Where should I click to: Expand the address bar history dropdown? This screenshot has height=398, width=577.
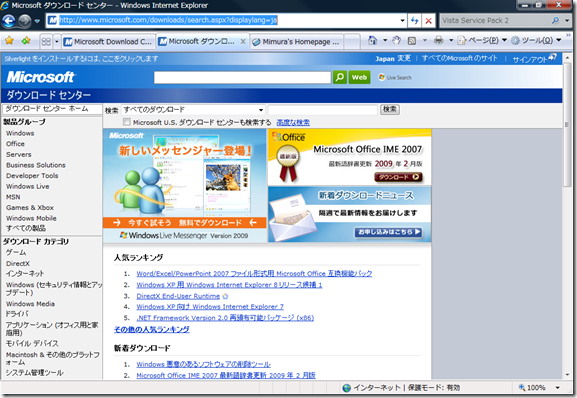[x=403, y=21]
